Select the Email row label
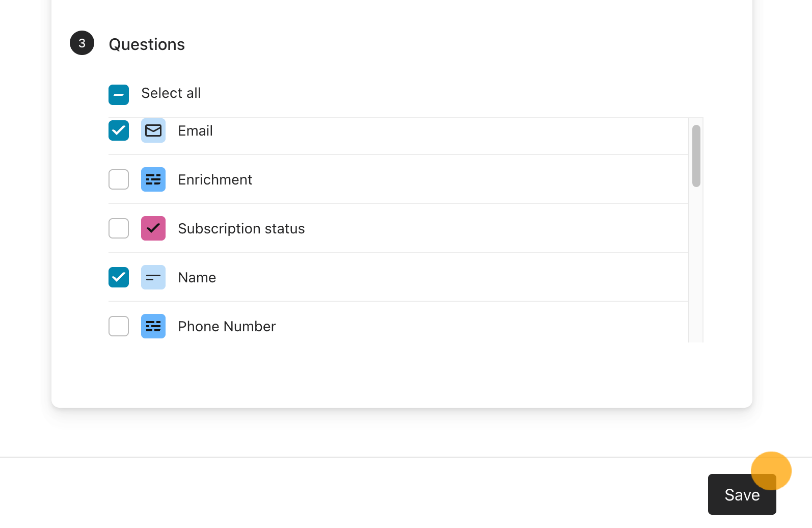 [x=195, y=131]
